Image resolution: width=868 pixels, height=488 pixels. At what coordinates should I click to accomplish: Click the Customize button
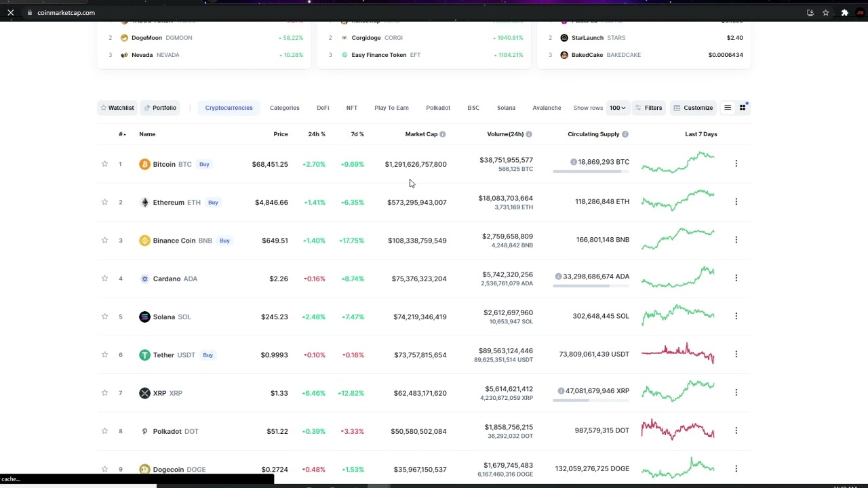[x=693, y=108]
